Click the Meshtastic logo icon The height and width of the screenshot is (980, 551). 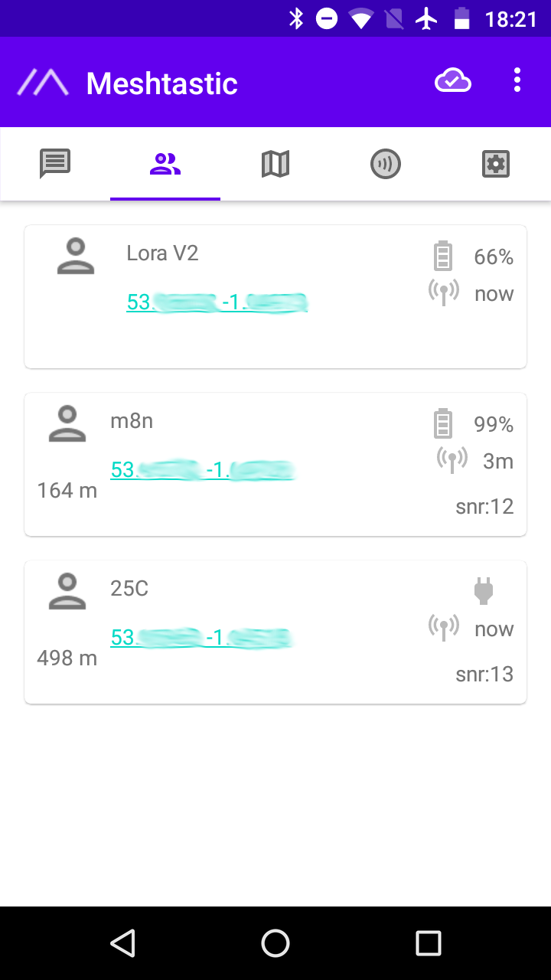[43, 83]
